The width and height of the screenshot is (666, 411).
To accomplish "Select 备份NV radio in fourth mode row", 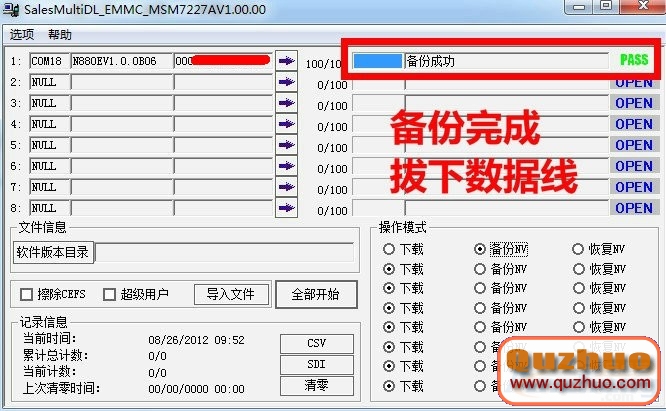I will 480,307.
